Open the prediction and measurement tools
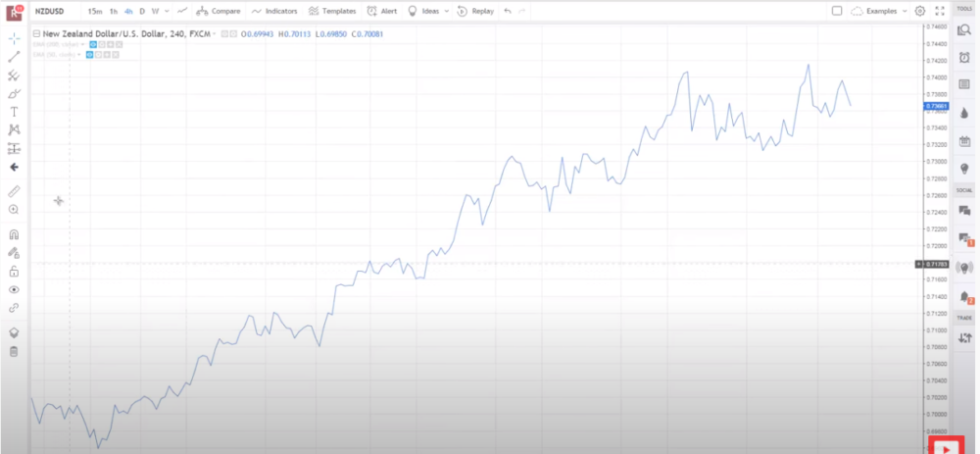 pyautogui.click(x=14, y=149)
